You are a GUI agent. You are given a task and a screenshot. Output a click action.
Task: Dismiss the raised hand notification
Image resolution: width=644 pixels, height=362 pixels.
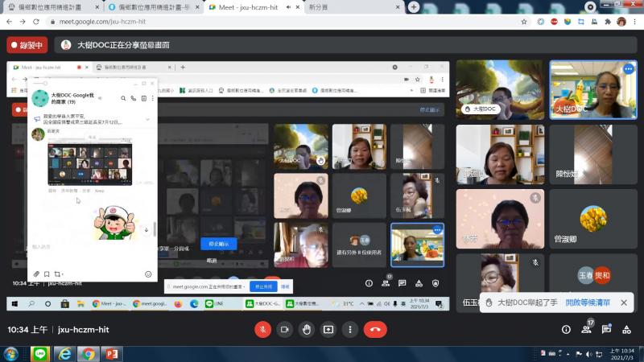624,302
